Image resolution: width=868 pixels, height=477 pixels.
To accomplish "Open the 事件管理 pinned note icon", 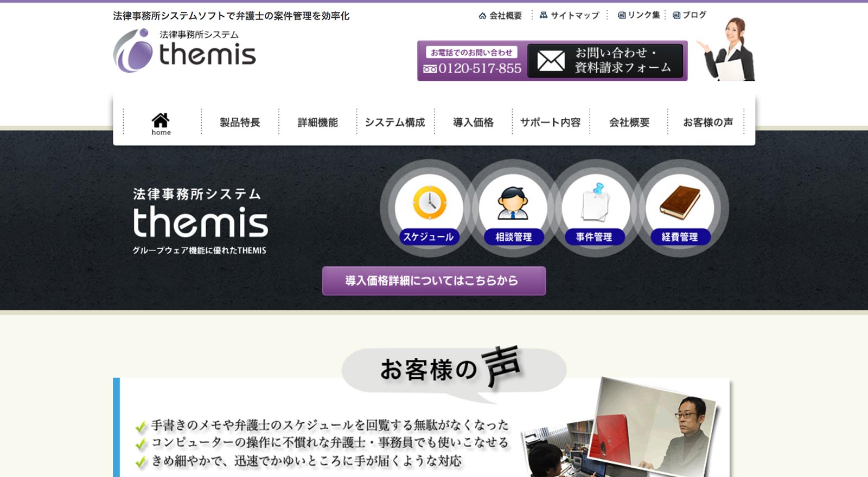I will 595,203.
